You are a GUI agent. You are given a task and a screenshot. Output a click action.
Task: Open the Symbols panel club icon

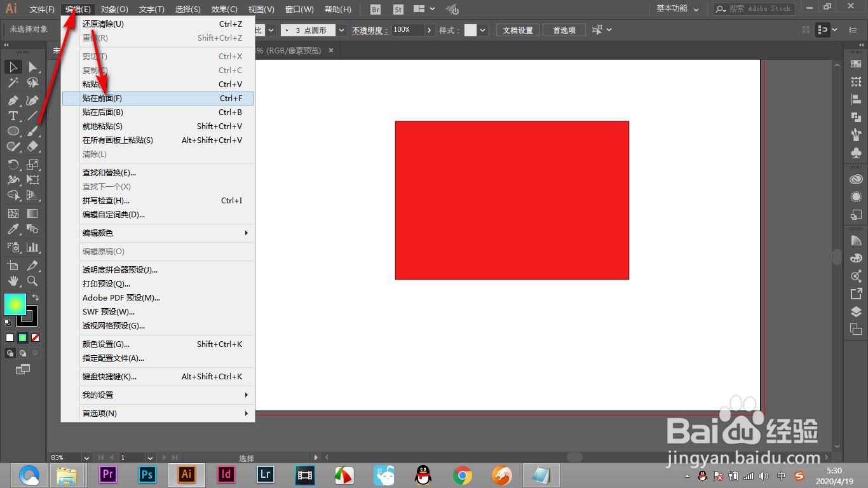click(856, 152)
